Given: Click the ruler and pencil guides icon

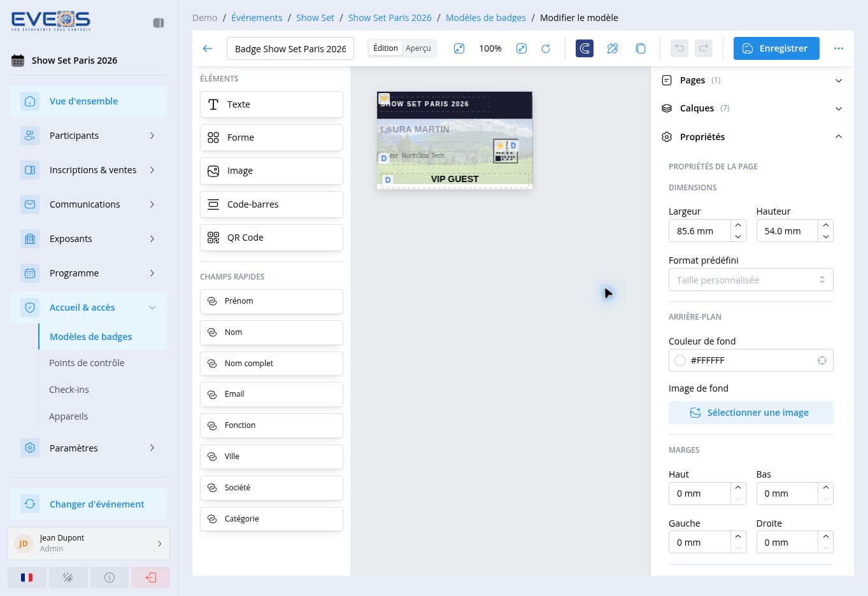Looking at the screenshot, I should click(x=613, y=48).
